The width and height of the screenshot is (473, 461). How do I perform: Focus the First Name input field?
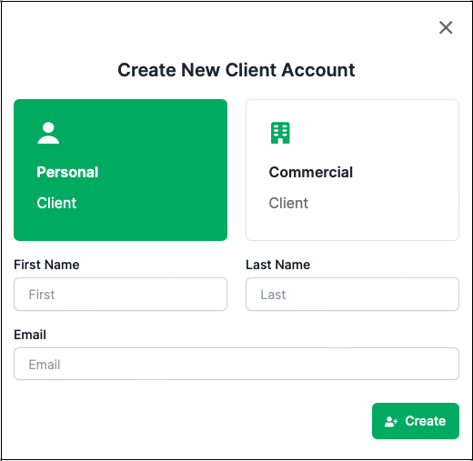tap(120, 294)
